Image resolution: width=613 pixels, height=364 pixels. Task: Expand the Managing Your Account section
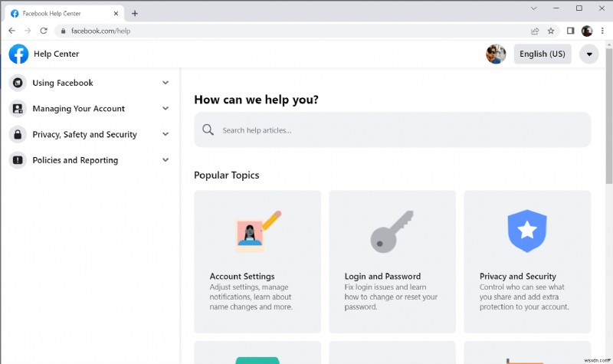point(166,109)
